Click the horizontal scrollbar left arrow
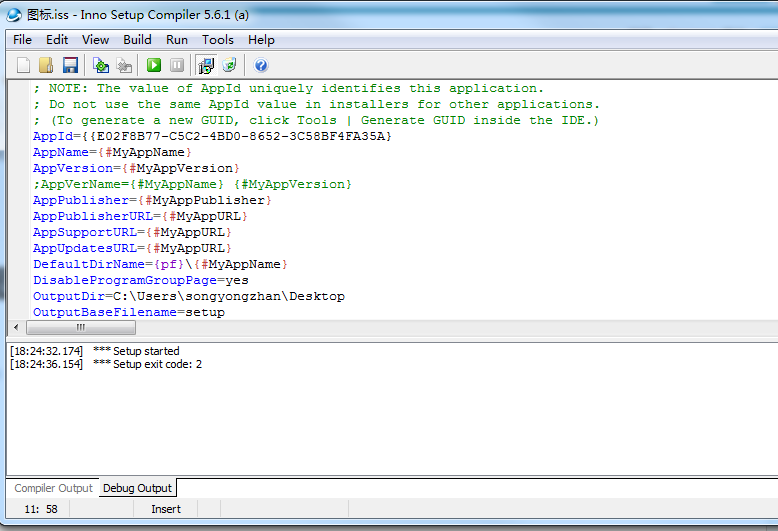 tap(15, 328)
